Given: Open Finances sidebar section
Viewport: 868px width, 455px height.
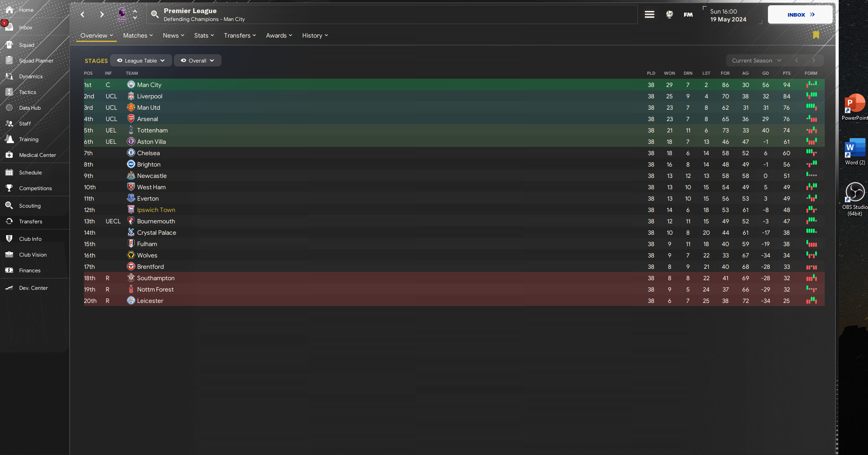Looking at the screenshot, I should pos(30,271).
